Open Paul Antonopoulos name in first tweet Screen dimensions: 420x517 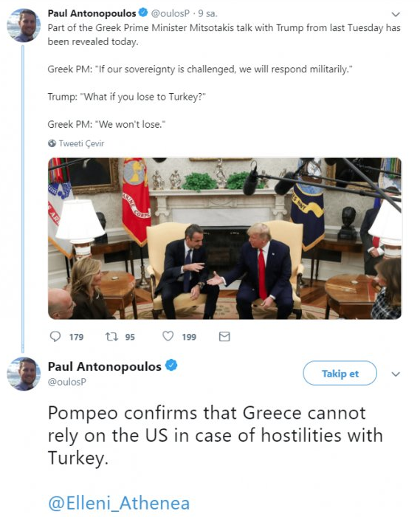click(92, 13)
